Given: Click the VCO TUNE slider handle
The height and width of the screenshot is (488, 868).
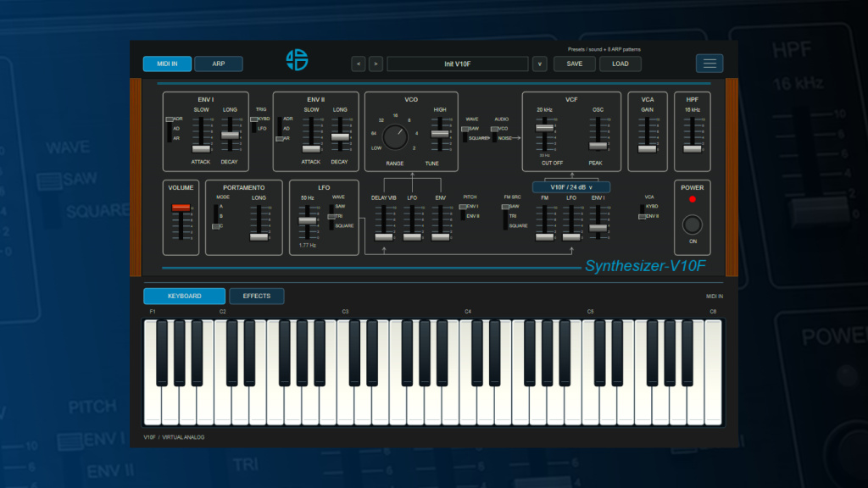Looking at the screenshot, I should pos(440,133).
